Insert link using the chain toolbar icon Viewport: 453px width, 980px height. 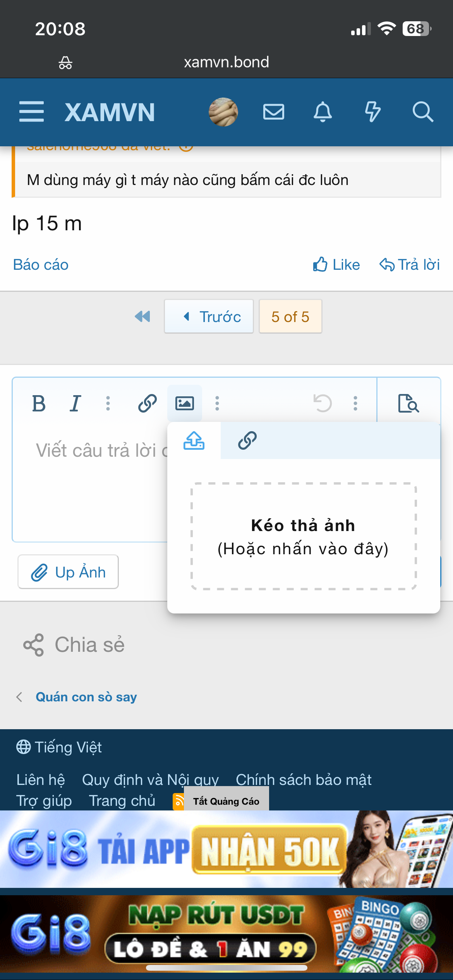click(148, 403)
